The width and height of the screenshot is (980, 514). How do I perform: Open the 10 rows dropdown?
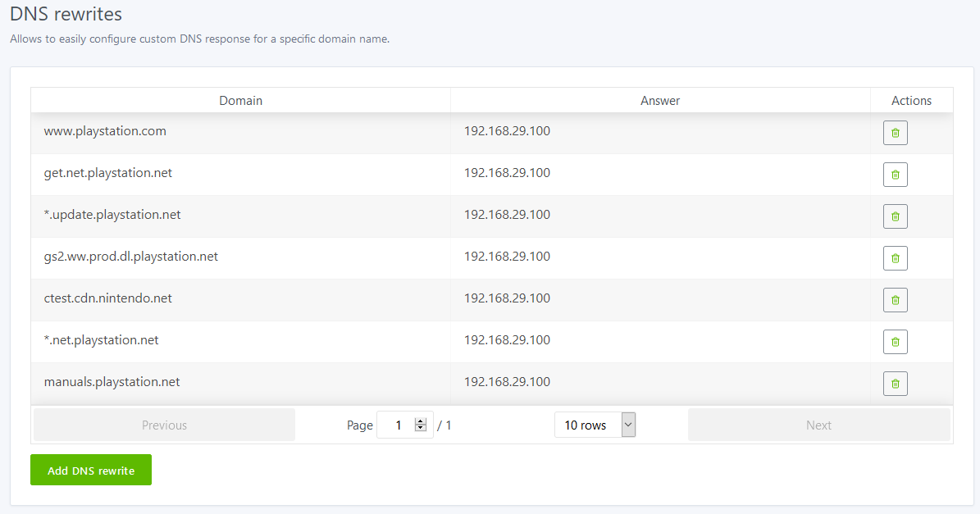coord(595,425)
